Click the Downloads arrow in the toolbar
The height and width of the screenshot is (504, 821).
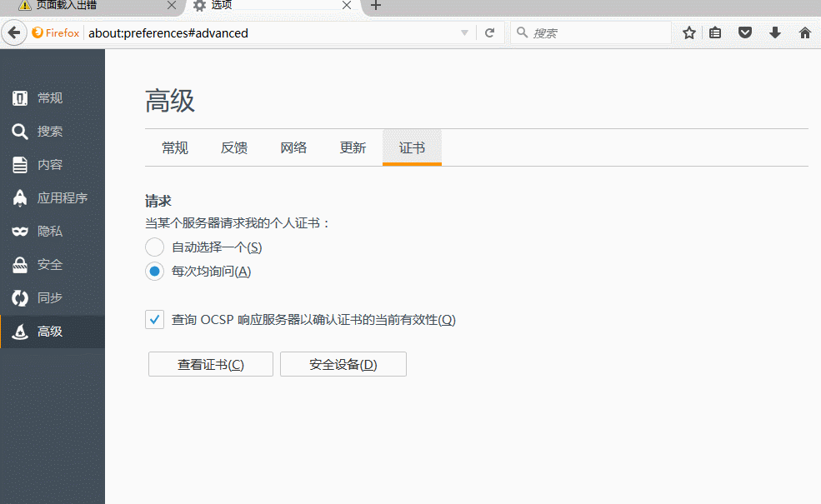pyautogui.click(x=774, y=32)
